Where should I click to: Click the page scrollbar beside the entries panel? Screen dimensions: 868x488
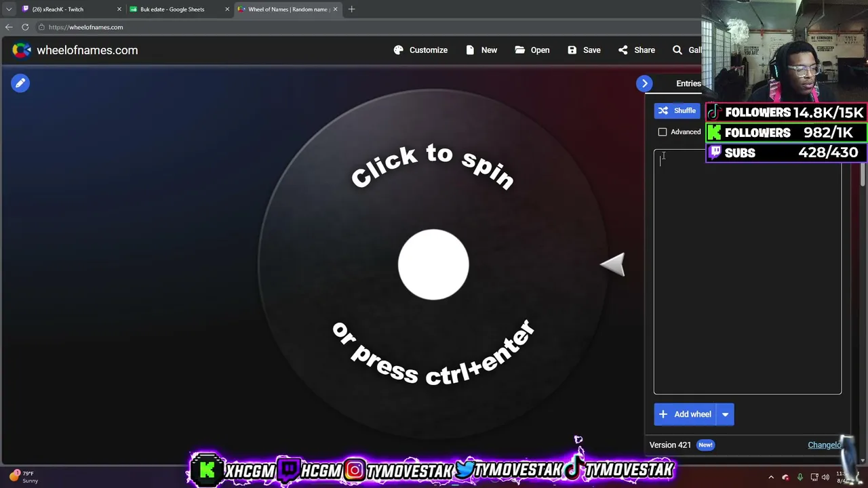click(x=863, y=173)
